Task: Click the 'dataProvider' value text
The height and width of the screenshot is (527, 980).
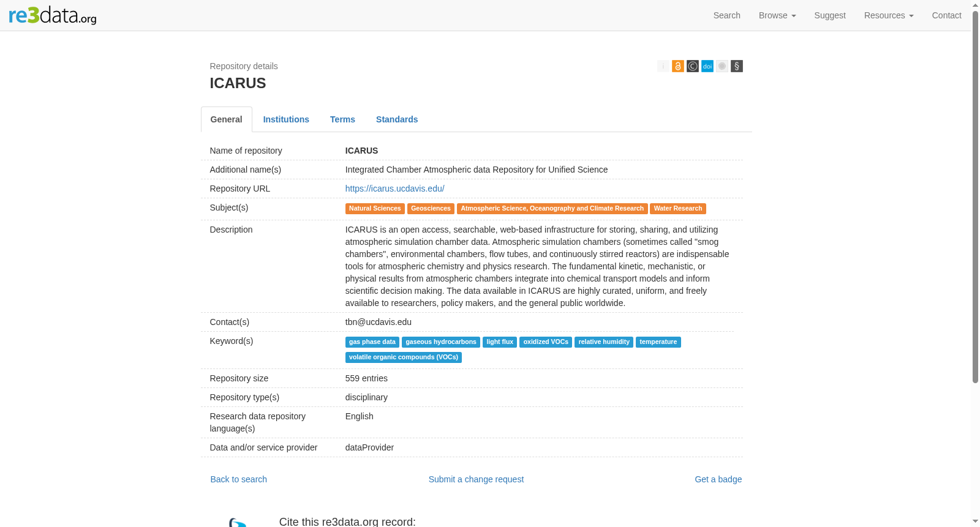Action: click(369, 447)
